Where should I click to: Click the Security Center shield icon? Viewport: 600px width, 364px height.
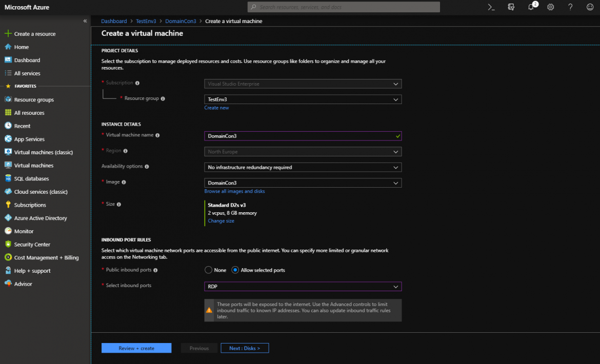[x=8, y=245]
